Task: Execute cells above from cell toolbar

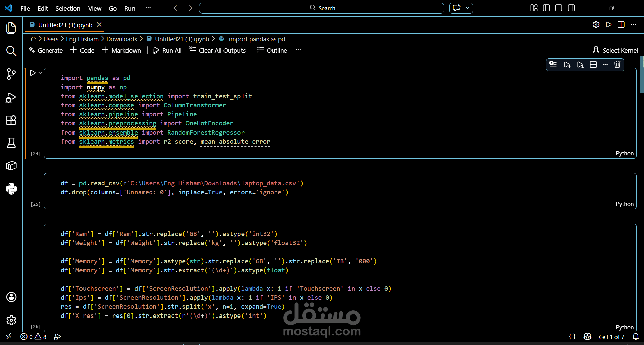Action: (567, 65)
